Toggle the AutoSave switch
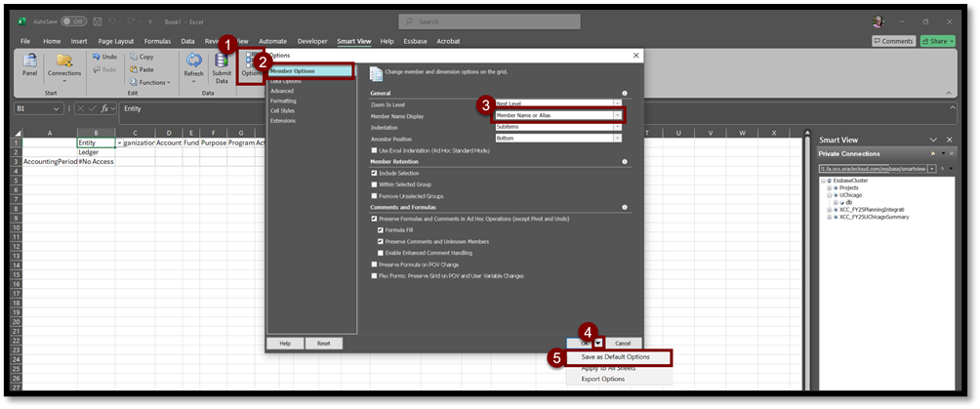 [74, 21]
